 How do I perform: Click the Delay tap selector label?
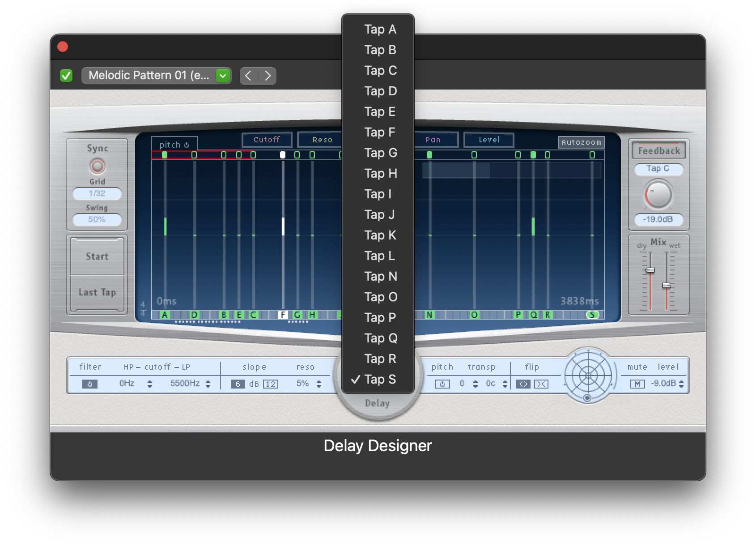(378, 403)
